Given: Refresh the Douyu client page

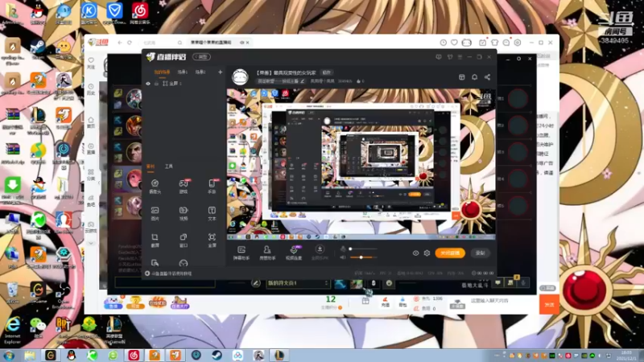Looking at the screenshot, I should 130,43.
